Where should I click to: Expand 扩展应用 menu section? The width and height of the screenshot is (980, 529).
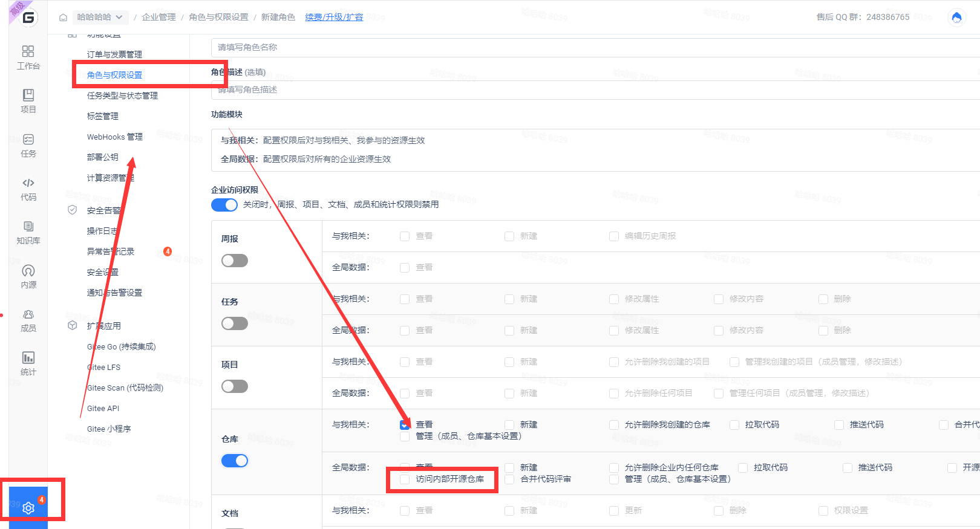coord(103,326)
